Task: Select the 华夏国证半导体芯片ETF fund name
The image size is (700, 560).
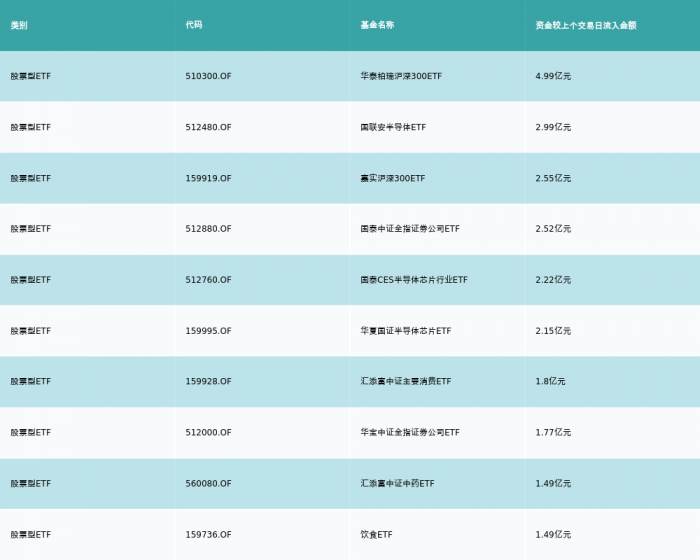Action: 406,331
